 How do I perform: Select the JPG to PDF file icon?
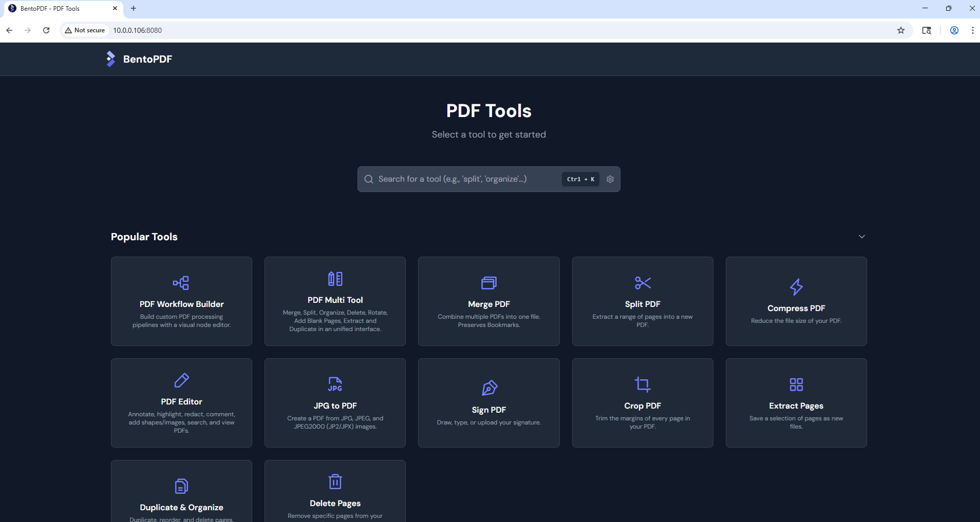click(335, 384)
